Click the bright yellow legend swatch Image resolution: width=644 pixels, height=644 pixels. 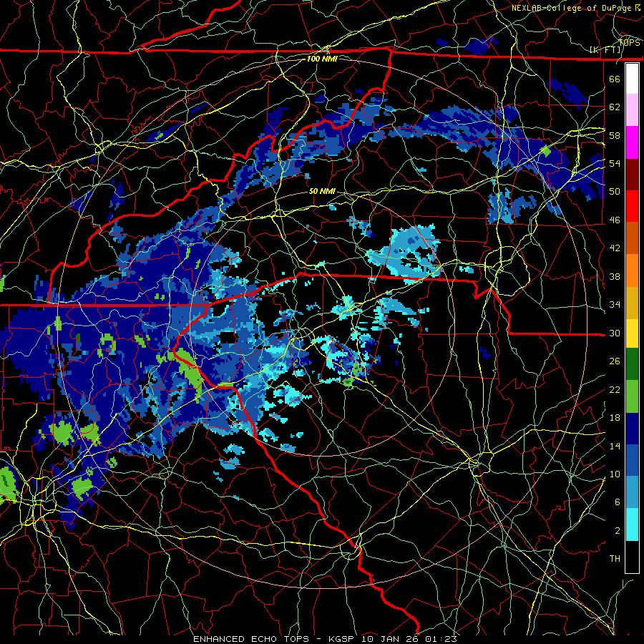coord(632,333)
